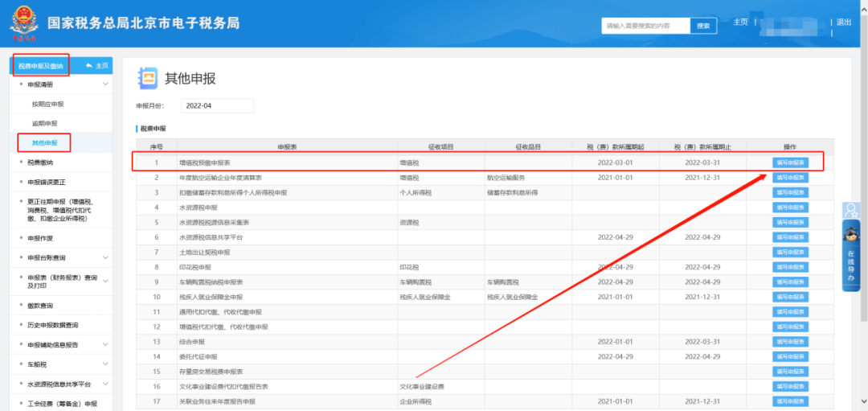Click the 搜索 button in the header
The height and width of the screenshot is (411, 868).
click(703, 26)
